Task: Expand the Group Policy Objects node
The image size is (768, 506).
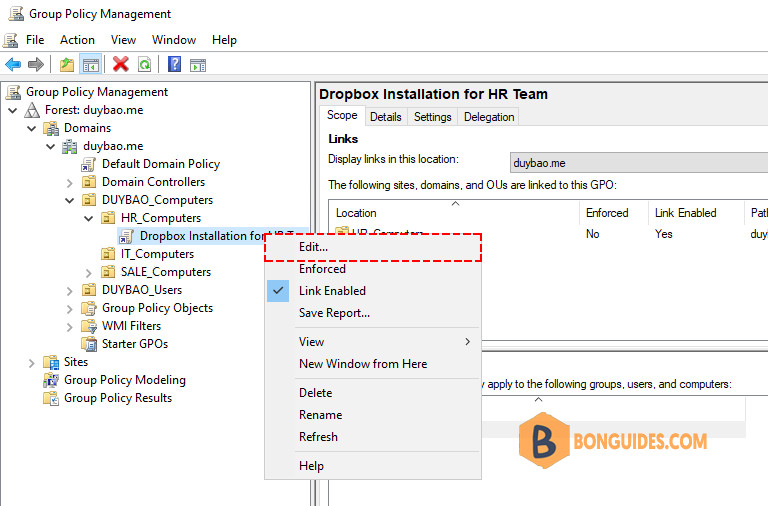Action: click(x=70, y=309)
